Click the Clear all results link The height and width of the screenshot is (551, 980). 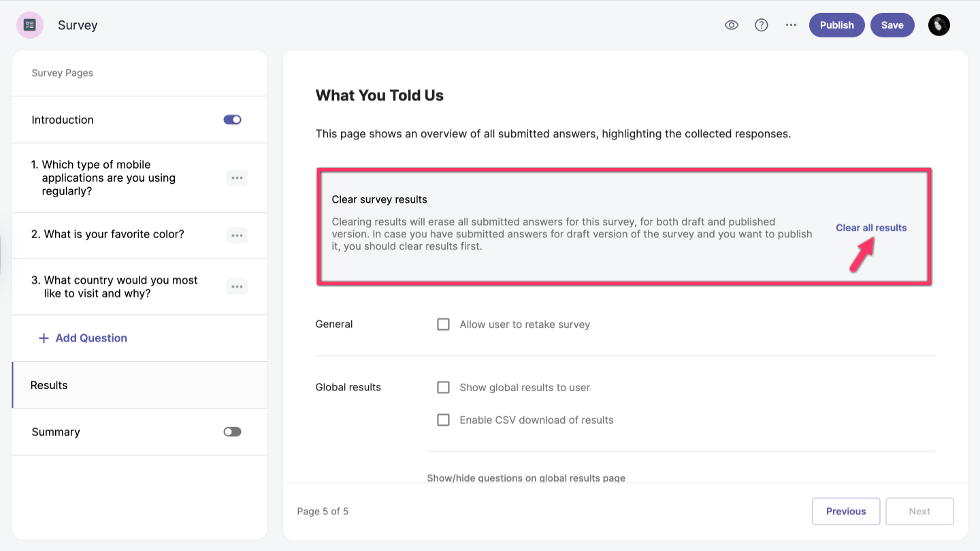871,228
